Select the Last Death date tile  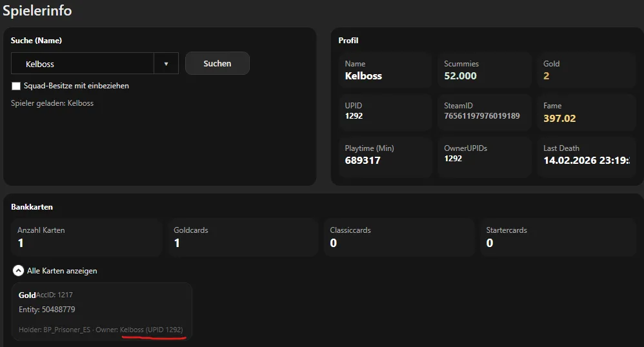point(586,155)
